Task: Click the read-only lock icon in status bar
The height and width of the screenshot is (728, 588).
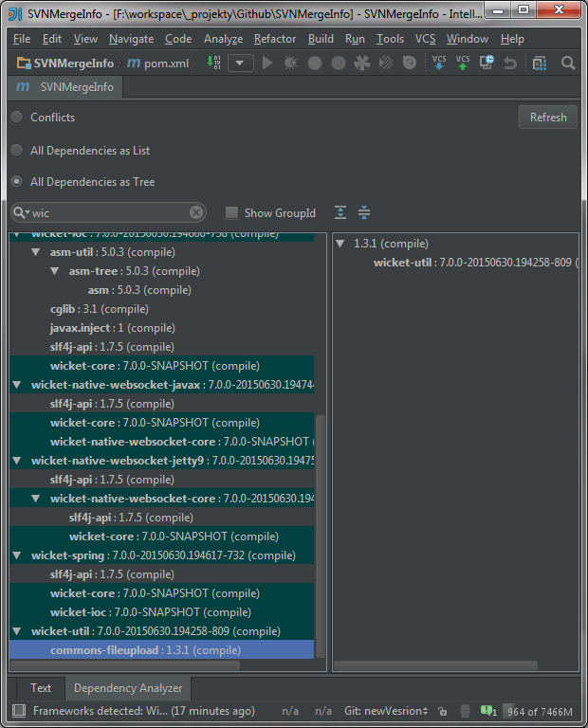Action: 443,711
